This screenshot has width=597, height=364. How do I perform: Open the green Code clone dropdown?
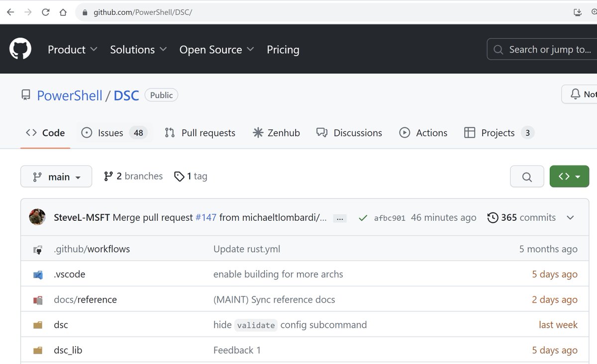[x=570, y=177]
